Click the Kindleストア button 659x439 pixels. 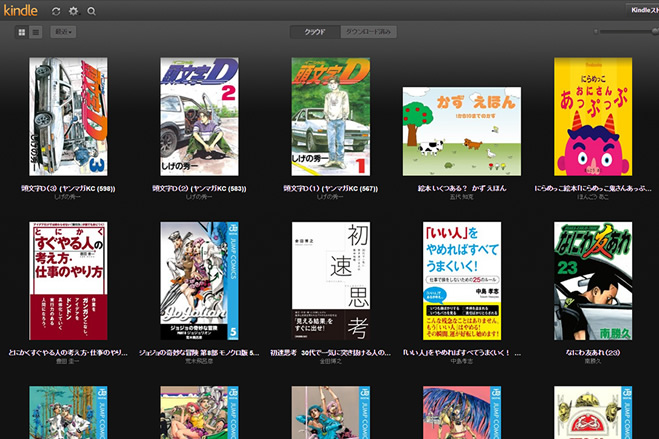tap(643, 10)
